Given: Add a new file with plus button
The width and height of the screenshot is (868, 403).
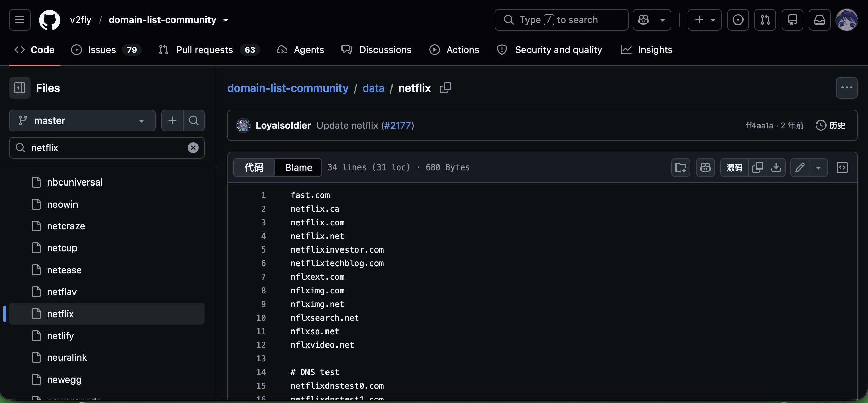Looking at the screenshot, I should pos(172,120).
